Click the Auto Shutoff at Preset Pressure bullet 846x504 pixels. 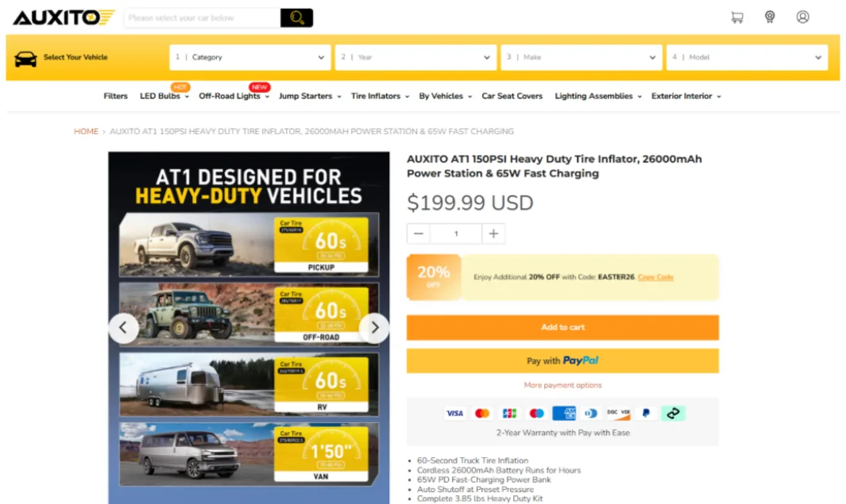475,490
